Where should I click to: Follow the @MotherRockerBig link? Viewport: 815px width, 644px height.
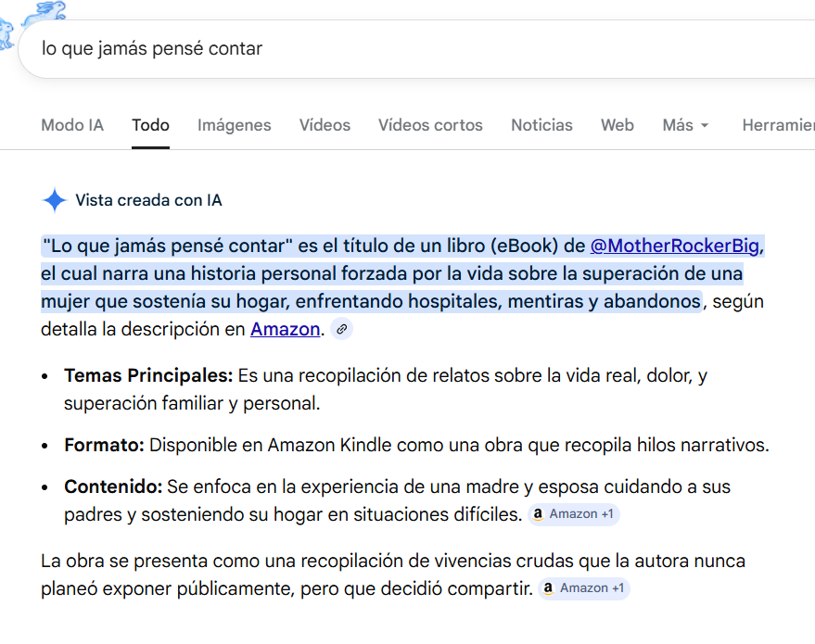(x=675, y=246)
